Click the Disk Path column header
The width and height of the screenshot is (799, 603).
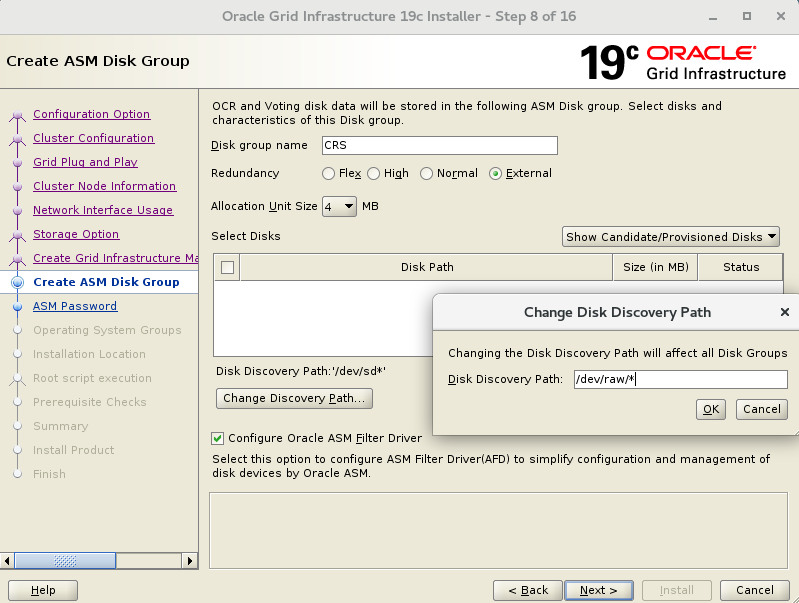[427, 267]
